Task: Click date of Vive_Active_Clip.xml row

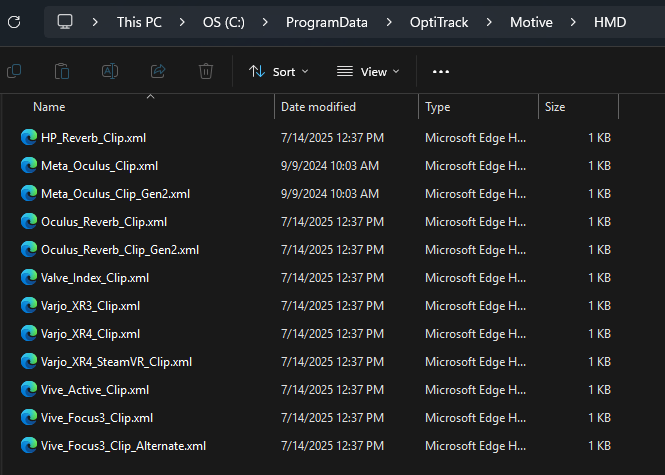Action: (x=332, y=390)
